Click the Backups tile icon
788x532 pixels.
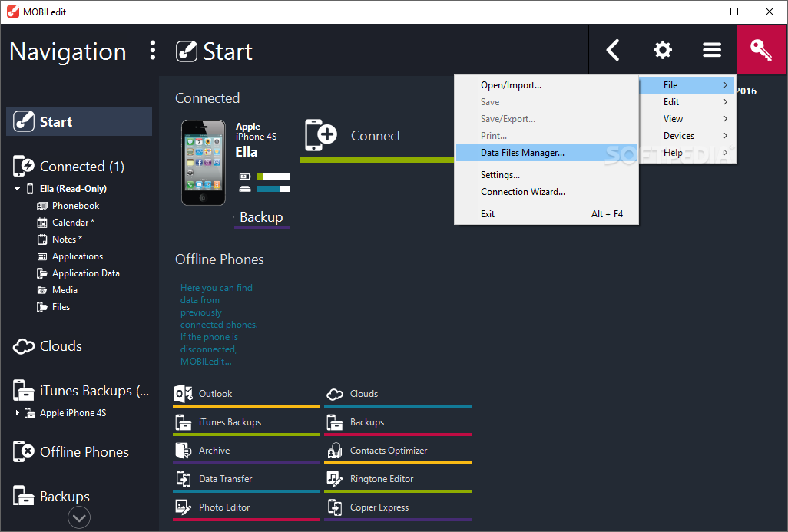coord(335,422)
